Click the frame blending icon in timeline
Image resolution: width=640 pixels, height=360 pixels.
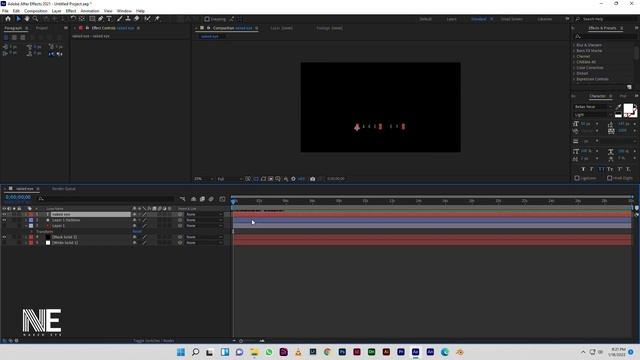pos(202,199)
